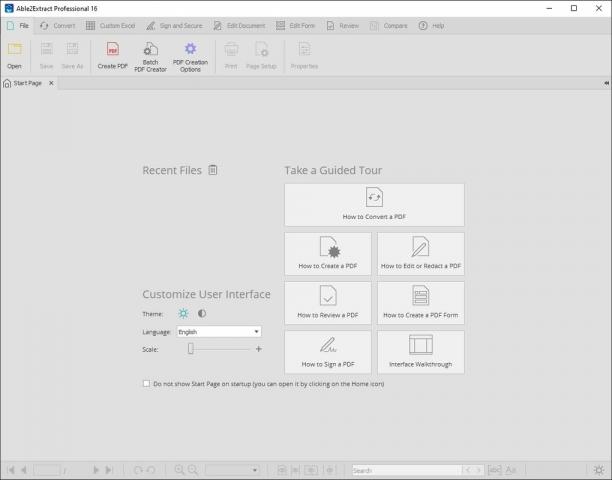Open How to Sign a PDF tour

tap(328, 352)
